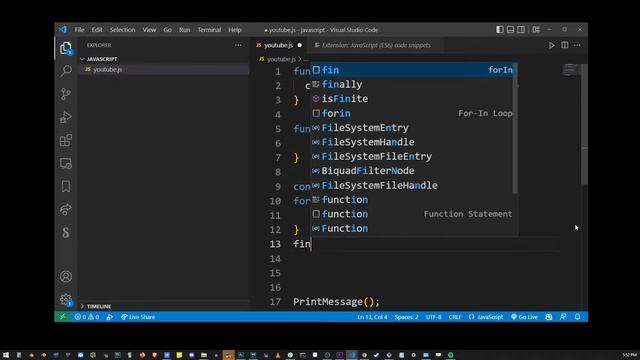Open the Ln 13, Col 4 go-to-line indicator
Screen dimensions: 640x360
coord(372,317)
